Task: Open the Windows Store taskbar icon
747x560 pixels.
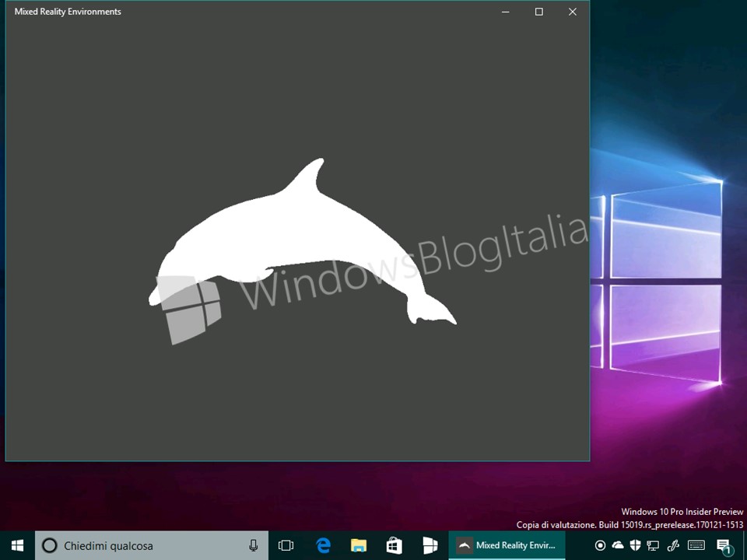Action: click(395, 545)
